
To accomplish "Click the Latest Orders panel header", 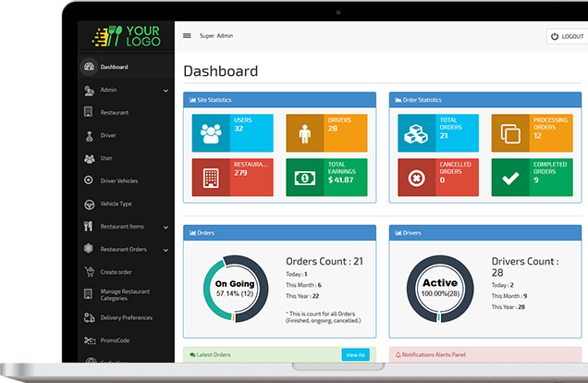I will tap(280, 354).
